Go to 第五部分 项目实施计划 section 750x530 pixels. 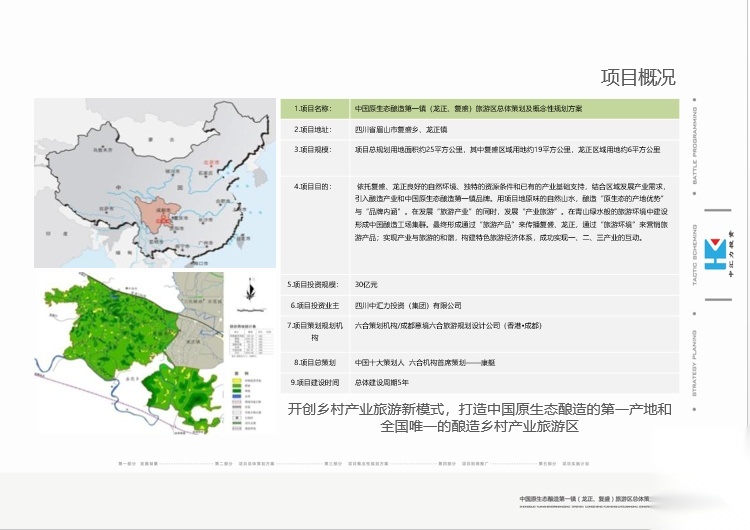click(x=563, y=464)
